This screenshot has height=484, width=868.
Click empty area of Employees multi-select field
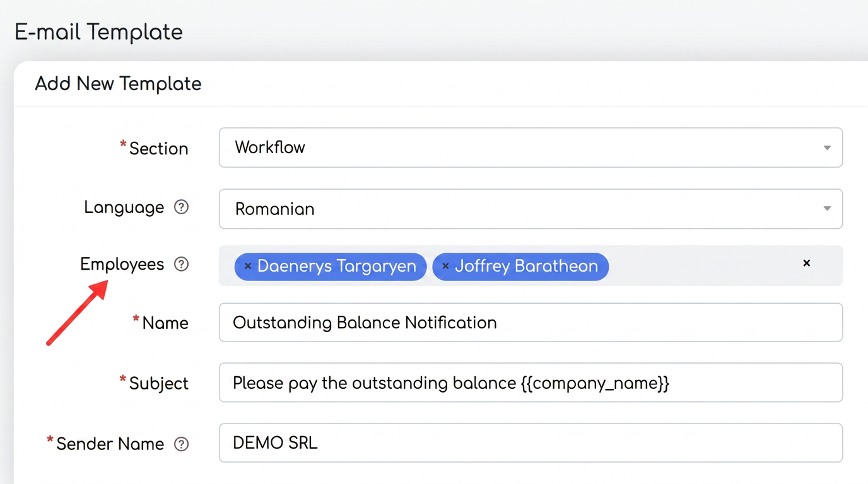tap(700, 266)
